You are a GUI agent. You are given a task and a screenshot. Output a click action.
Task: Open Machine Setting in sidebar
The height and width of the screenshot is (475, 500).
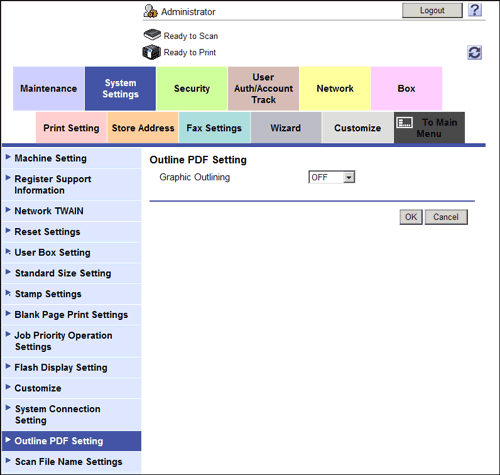71,158
